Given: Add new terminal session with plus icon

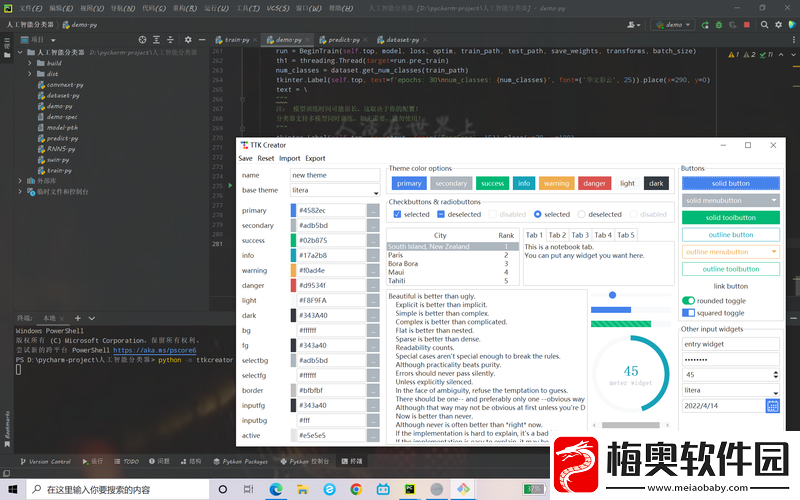Looking at the screenshot, I should click(78, 318).
